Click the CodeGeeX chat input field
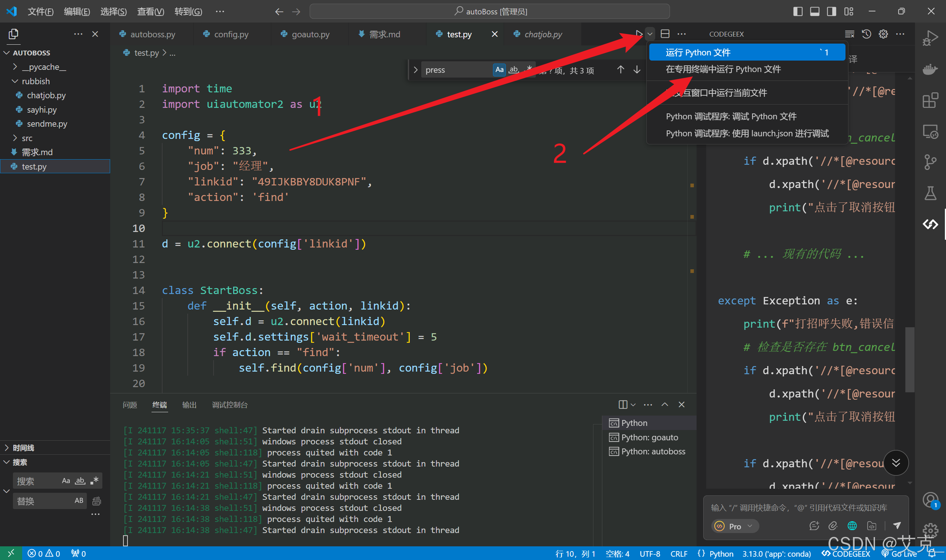The image size is (946, 560). coord(799,508)
